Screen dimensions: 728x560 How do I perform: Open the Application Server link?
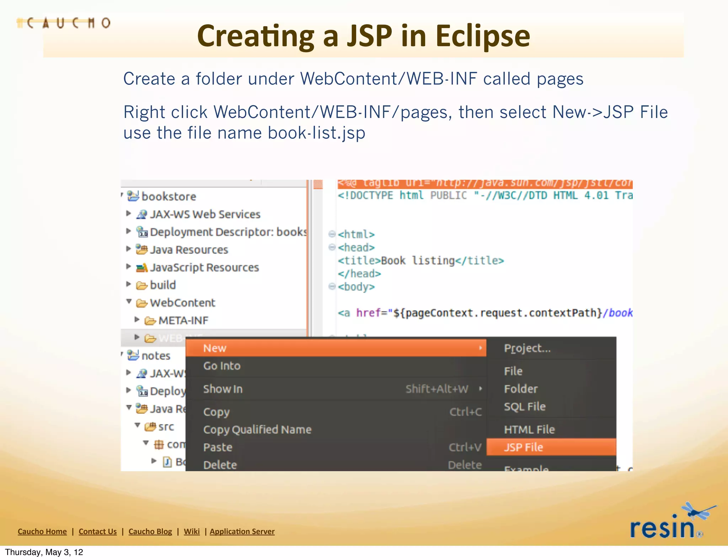click(242, 531)
